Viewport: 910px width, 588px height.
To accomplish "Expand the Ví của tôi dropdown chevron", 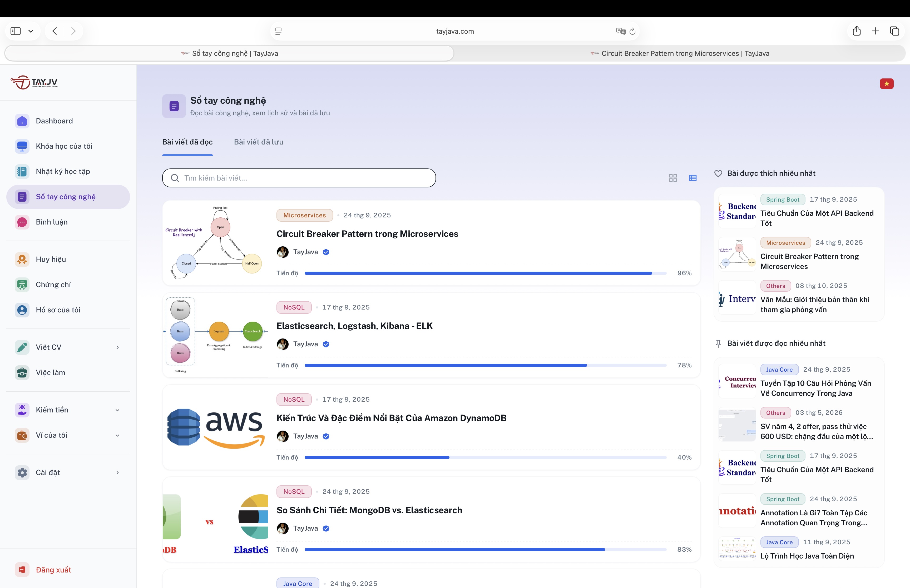I will [118, 435].
